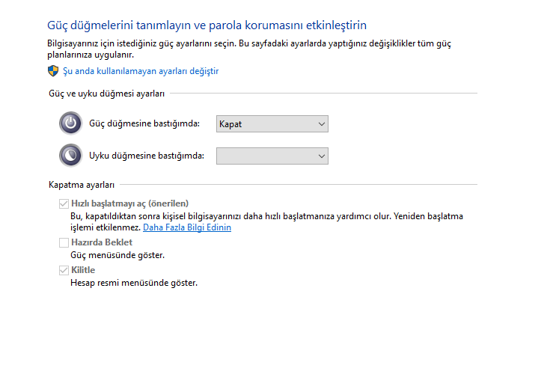Click the power button icon
Viewport: 556px width, 392px height.
pyautogui.click(x=70, y=123)
